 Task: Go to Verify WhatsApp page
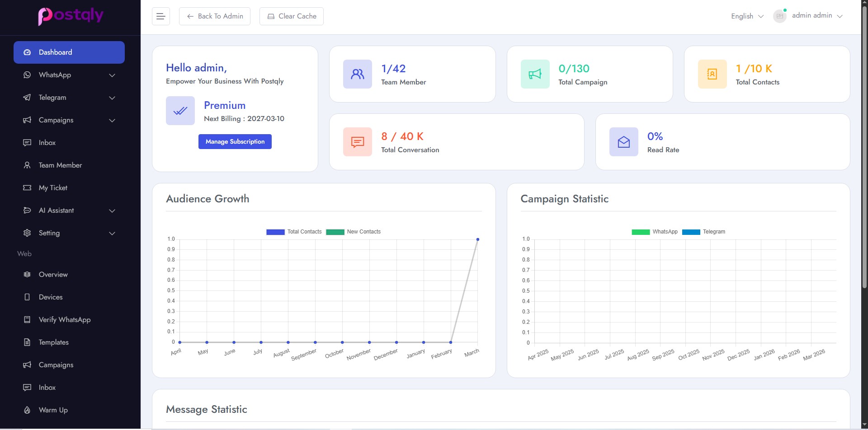(64, 320)
